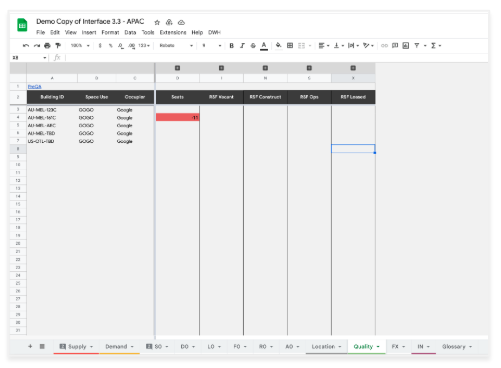
Task: Insert a link
Action: coord(384,46)
